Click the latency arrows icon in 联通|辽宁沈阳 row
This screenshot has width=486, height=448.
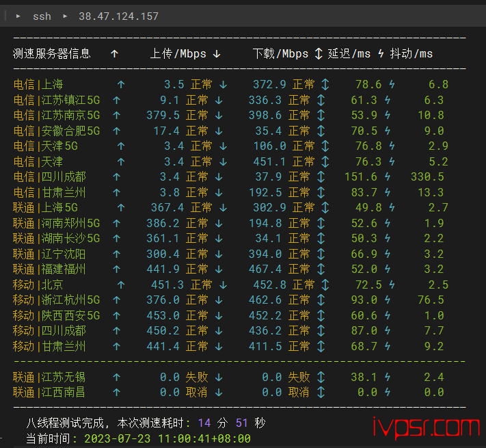(321, 254)
